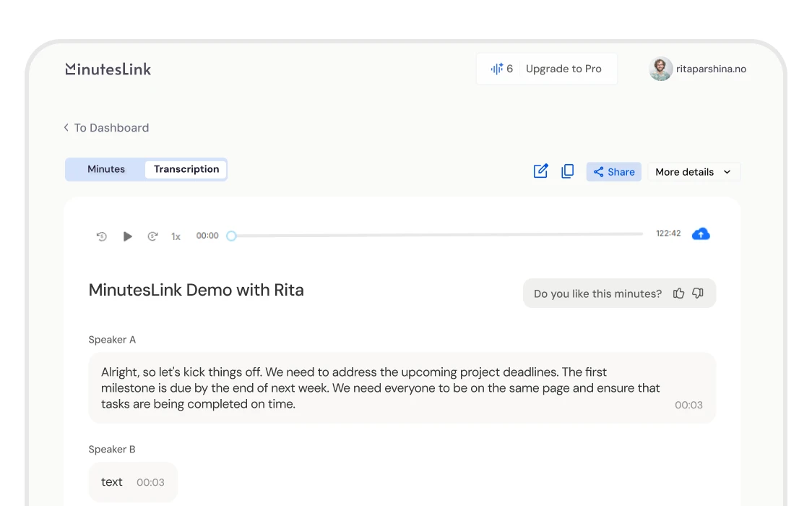Screen dimensions: 812x506
Task: Click the Upgrade to Pro button
Action: 563,69
